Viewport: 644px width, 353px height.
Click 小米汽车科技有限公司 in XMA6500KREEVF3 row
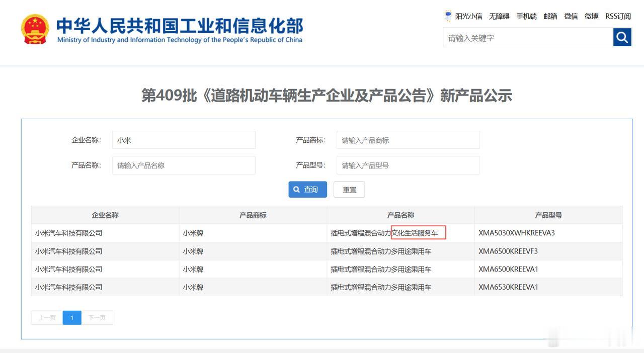[x=68, y=251]
